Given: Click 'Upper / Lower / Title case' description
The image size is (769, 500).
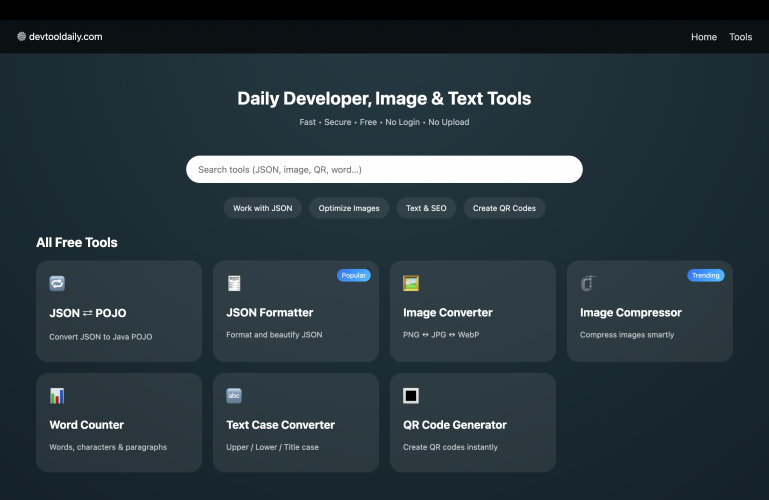Looking at the screenshot, I should tap(272, 447).
